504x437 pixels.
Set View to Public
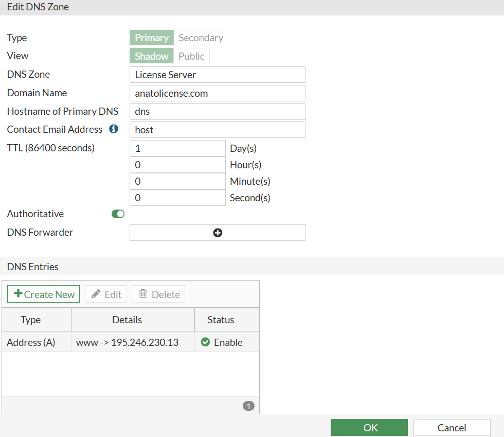(191, 56)
